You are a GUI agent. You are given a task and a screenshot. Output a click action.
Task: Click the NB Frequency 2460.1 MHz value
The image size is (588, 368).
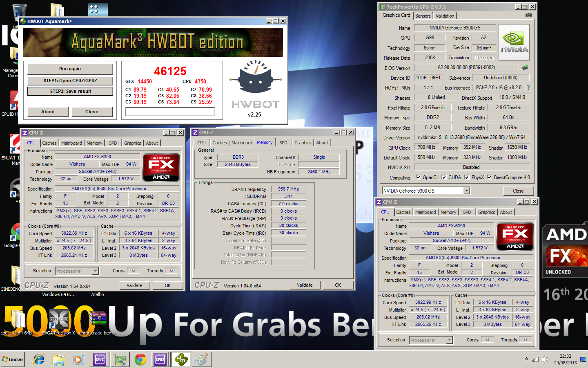click(x=319, y=172)
